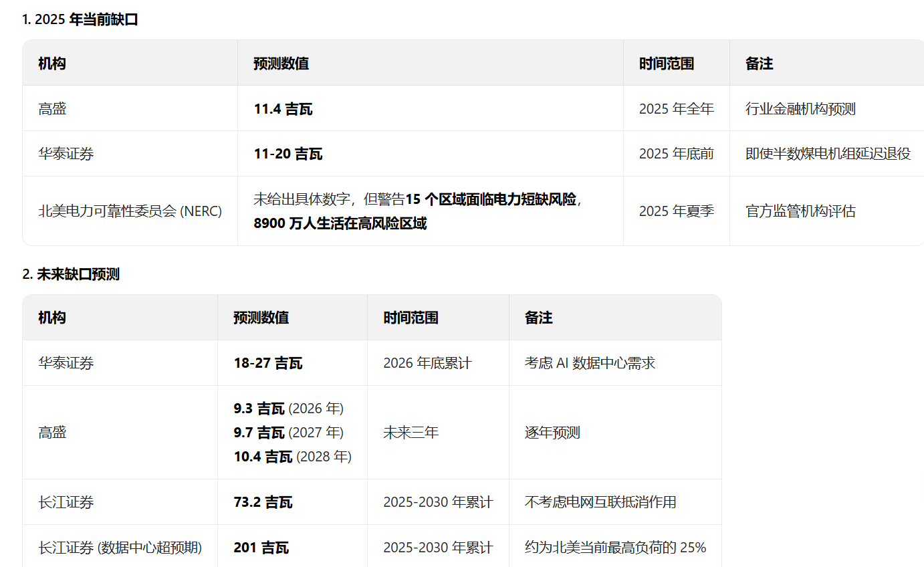Select the note "考虑 AI 数据中心需求"
Viewport: 924px width, 567px height.
point(590,363)
